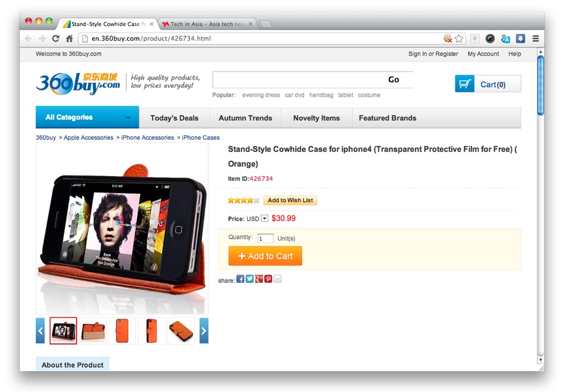Click the Add to Cart button
The width and height of the screenshot is (564, 392).
pyautogui.click(x=265, y=256)
